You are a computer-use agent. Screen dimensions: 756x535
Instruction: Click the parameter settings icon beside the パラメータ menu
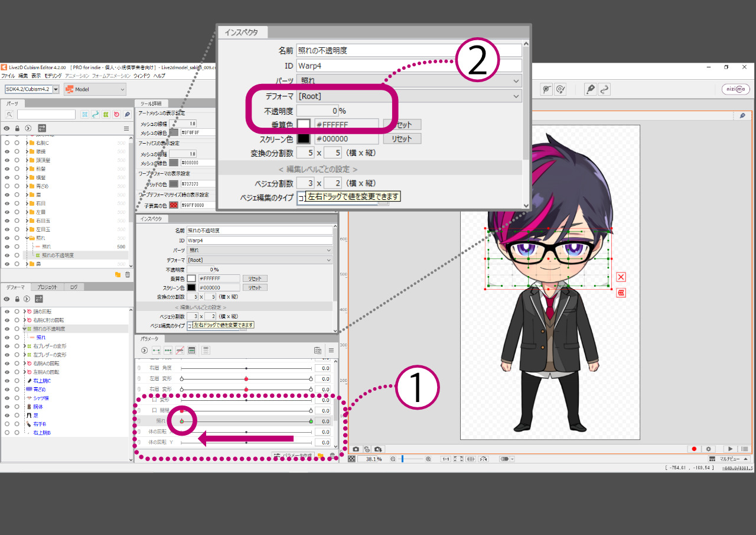pos(318,351)
